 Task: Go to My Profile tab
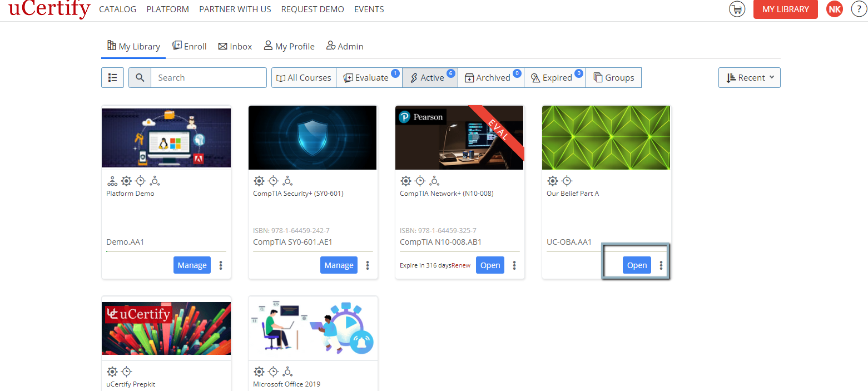click(x=289, y=46)
